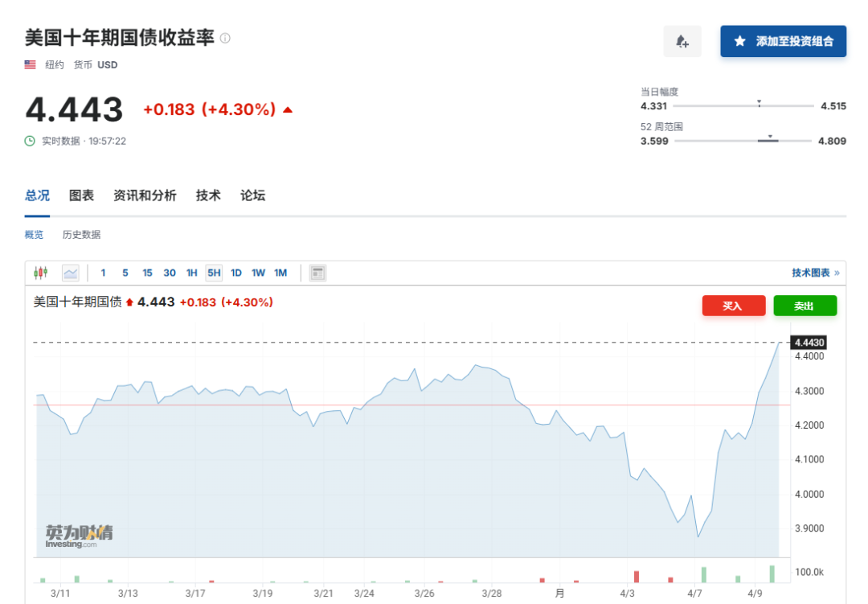Click the red 买入 button
This screenshot has width=868, height=604.
732,306
